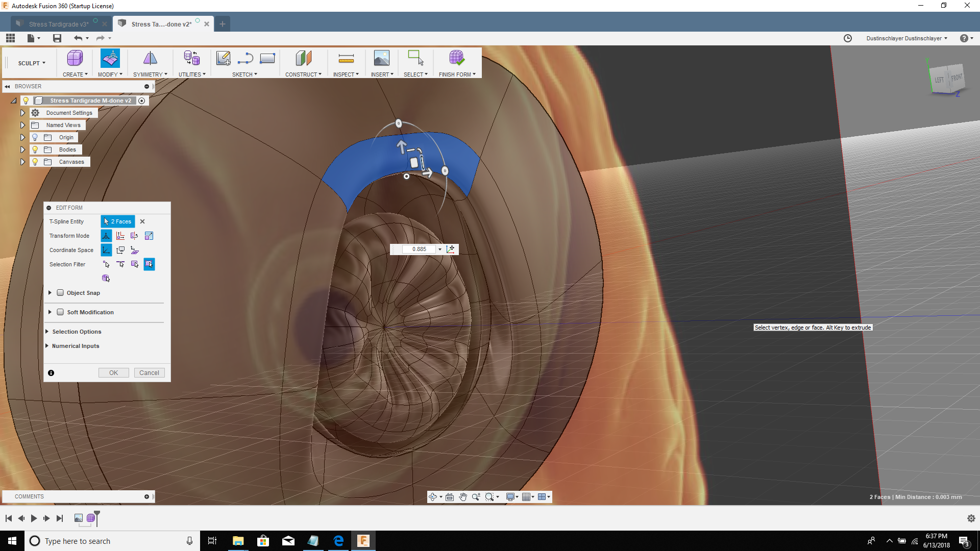The height and width of the screenshot is (551, 980).
Task: Expand the Canvases node
Action: click(x=22, y=162)
